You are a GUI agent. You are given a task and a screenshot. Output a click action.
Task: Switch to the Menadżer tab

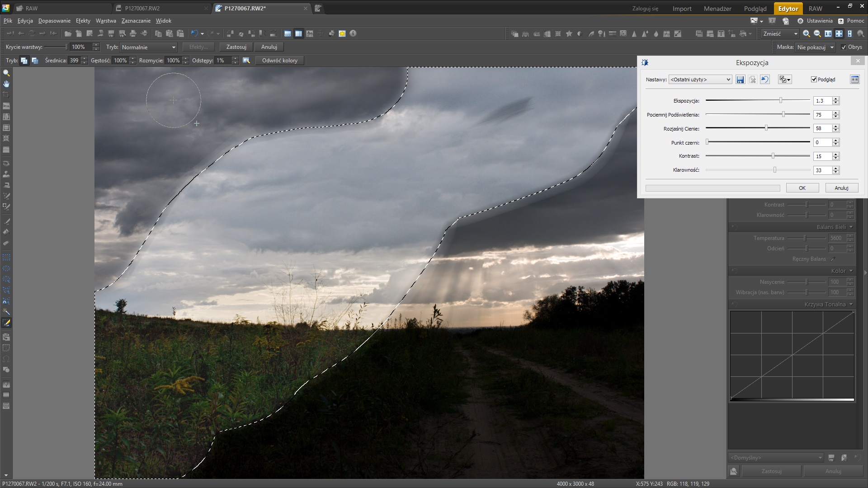point(717,9)
